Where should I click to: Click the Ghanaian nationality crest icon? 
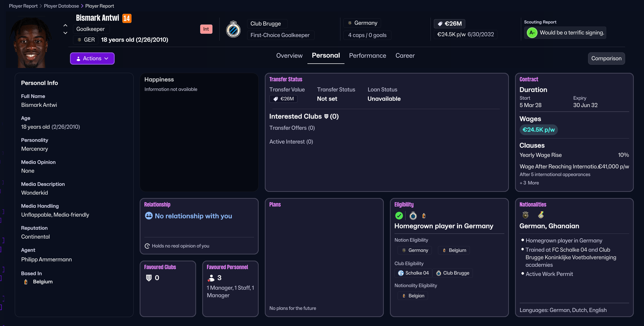coord(541,215)
